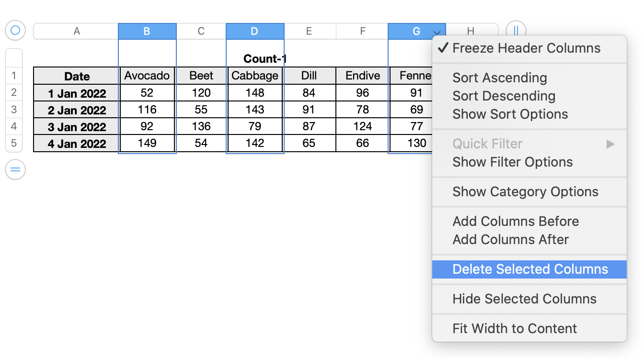644x358 pixels.
Task: Expand the Quick Filter submenu arrow
Action: (x=610, y=144)
